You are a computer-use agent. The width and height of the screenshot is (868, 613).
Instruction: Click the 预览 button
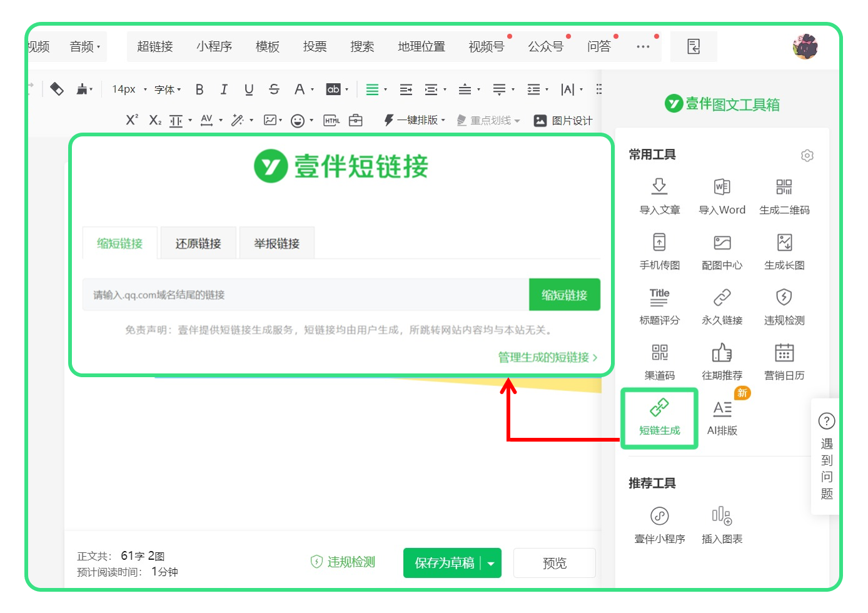[x=555, y=563]
